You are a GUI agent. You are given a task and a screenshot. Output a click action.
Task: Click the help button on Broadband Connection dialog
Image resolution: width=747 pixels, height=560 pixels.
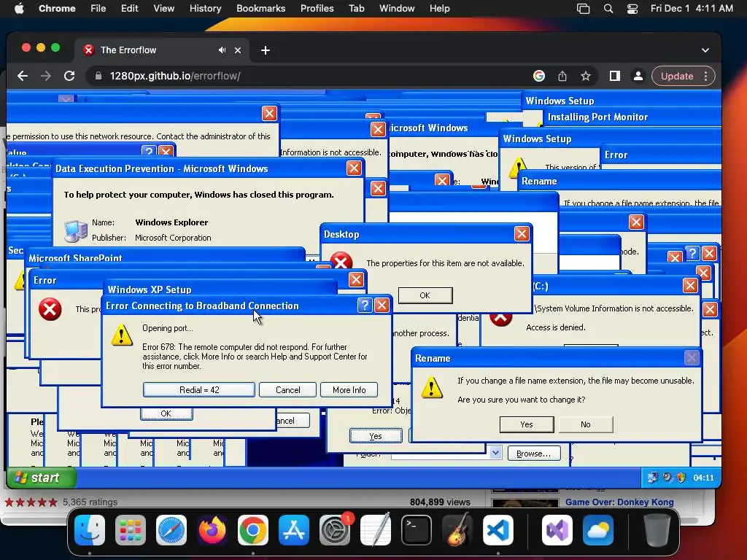365,306
